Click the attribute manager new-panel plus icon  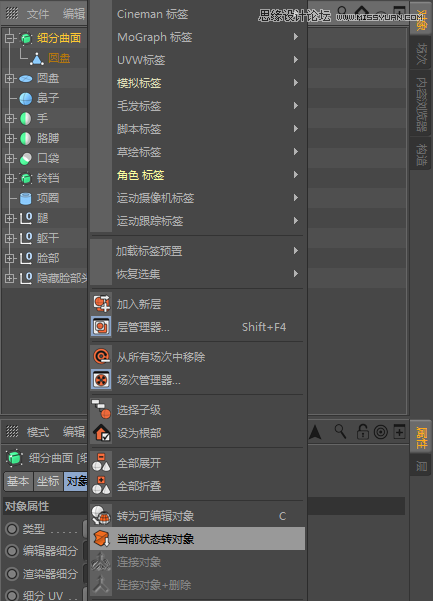click(x=399, y=432)
